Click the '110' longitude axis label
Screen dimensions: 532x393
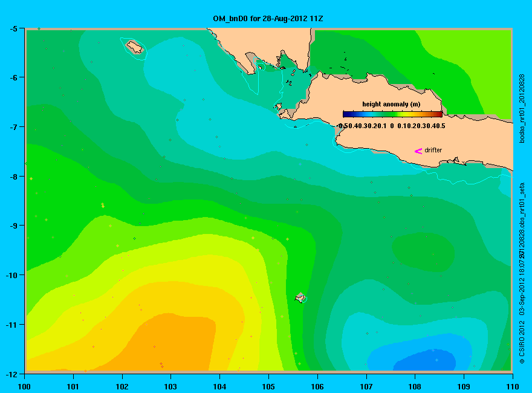pos(513,386)
